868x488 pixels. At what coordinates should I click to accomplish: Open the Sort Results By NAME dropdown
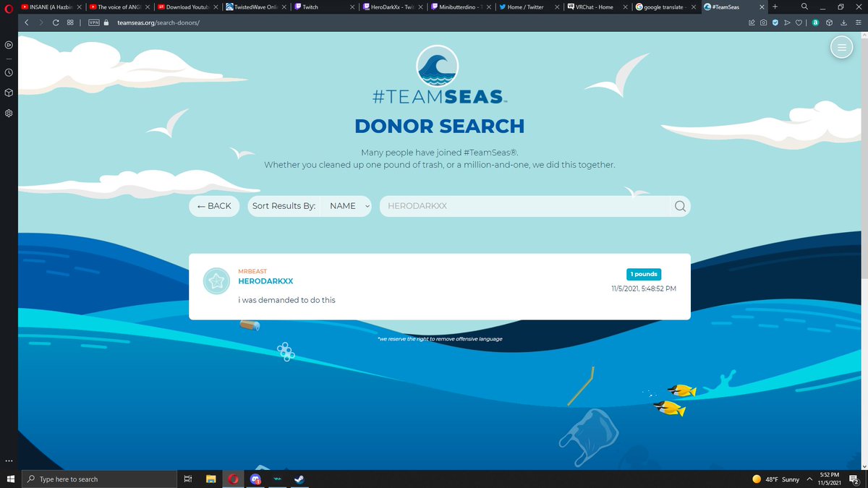coord(346,206)
